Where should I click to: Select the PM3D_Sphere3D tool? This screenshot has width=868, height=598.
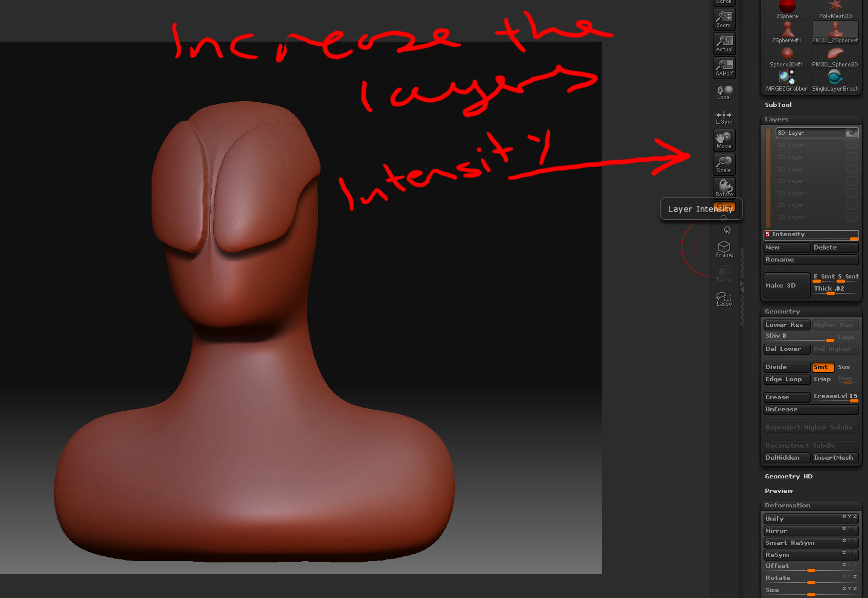(835, 57)
